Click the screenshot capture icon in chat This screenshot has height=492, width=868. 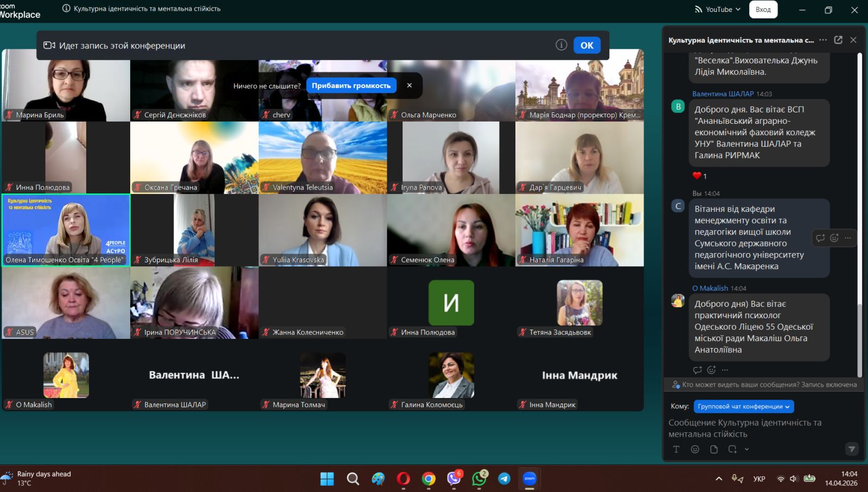[x=732, y=449]
